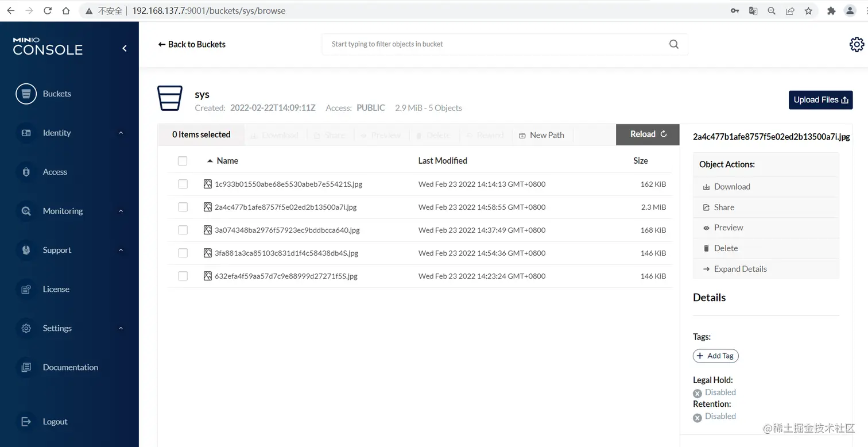Click the Identity sidebar icon
The height and width of the screenshot is (447, 868).
pos(26,133)
